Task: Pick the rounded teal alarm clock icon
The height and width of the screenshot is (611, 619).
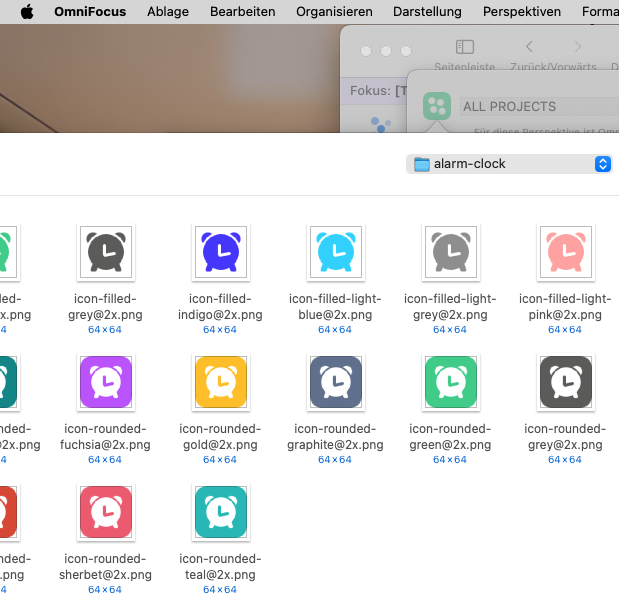Action: click(x=220, y=512)
